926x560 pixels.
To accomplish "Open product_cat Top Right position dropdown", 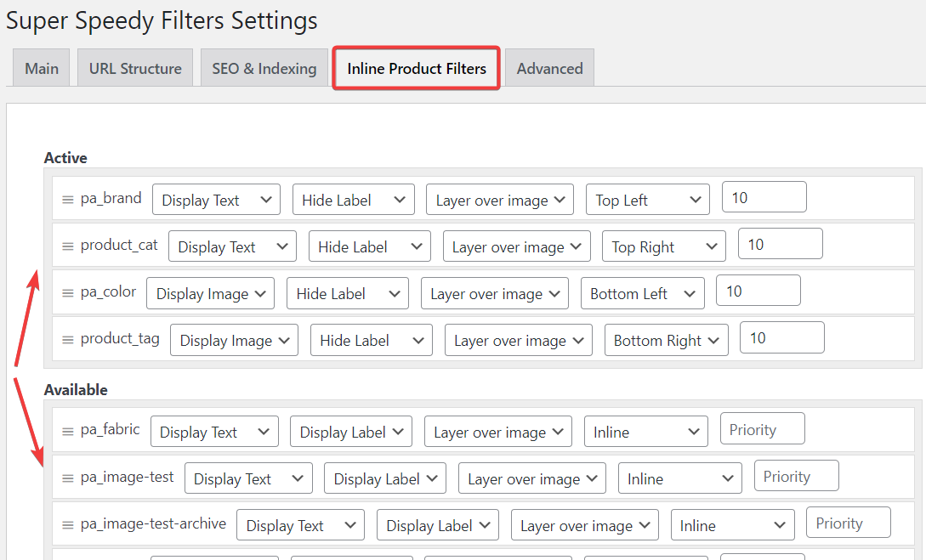I will coord(664,246).
